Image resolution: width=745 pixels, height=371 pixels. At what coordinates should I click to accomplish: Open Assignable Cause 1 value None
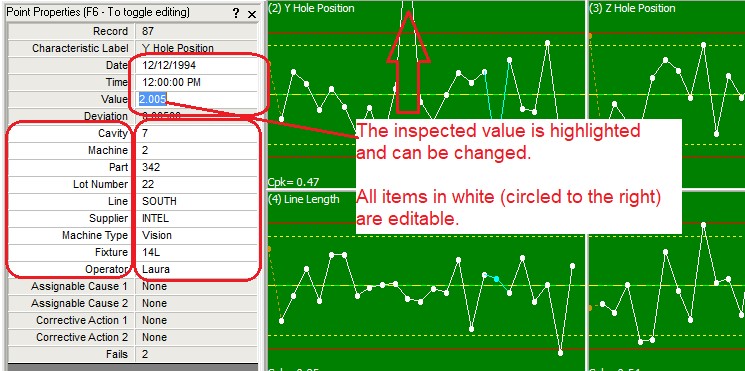[197, 286]
